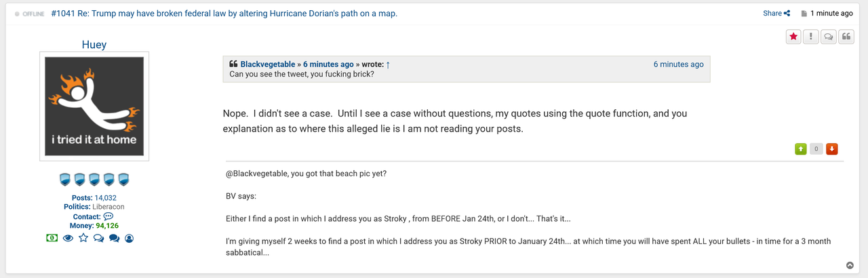The width and height of the screenshot is (868, 278).
Task: Upvote the post with the green arrow
Action: click(x=801, y=148)
